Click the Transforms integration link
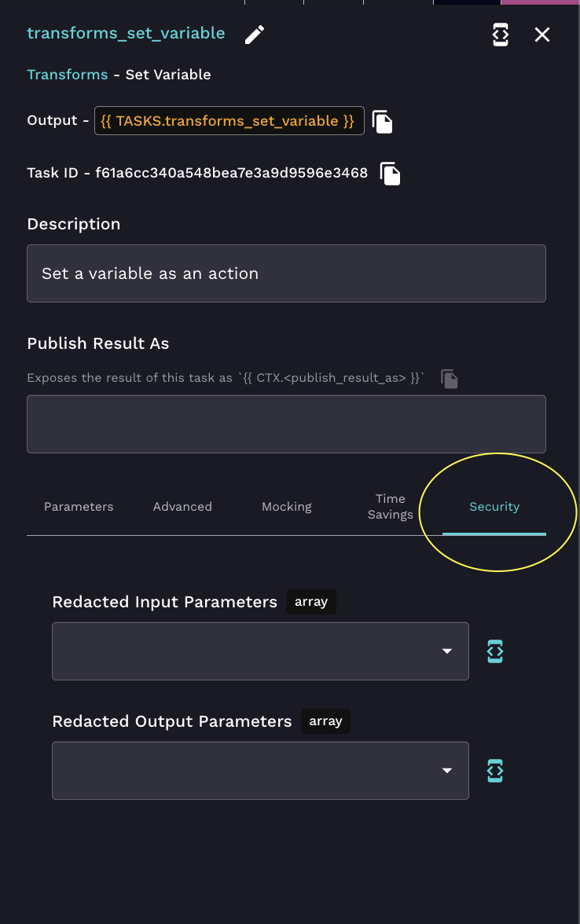This screenshot has width=580, height=924. [x=67, y=75]
